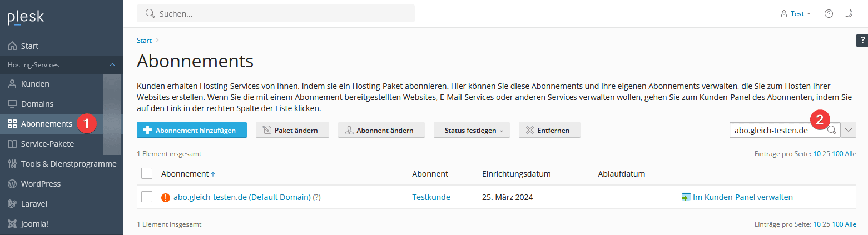Click the WordPress icon in the sidebar
The image size is (868, 235).
(12, 184)
